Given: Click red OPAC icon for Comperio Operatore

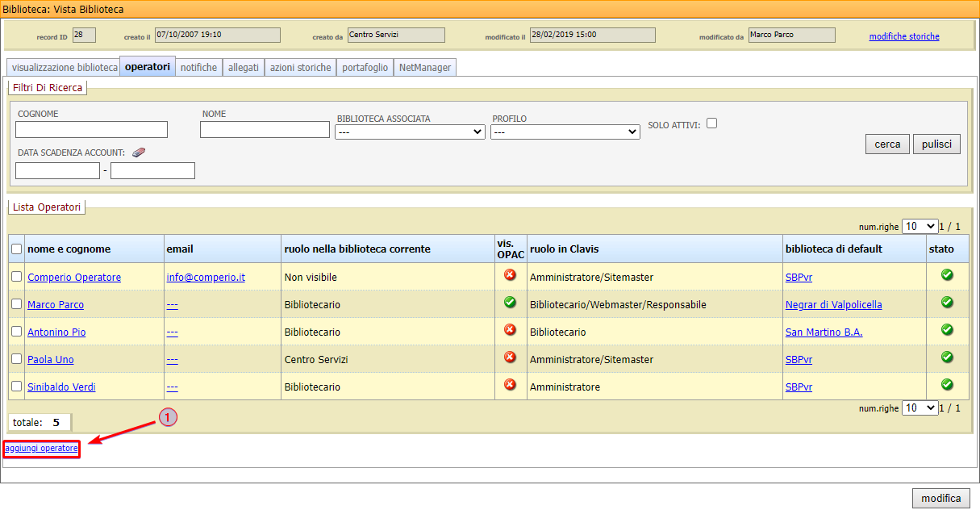Looking at the screenshot, I should click(509, 276).
